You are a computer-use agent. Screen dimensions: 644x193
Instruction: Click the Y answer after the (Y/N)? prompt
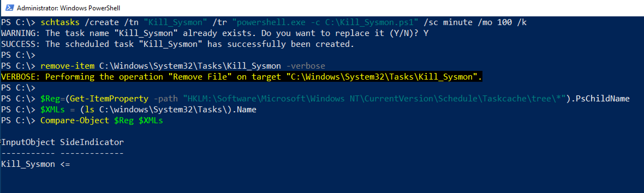[x=426, y=33]
